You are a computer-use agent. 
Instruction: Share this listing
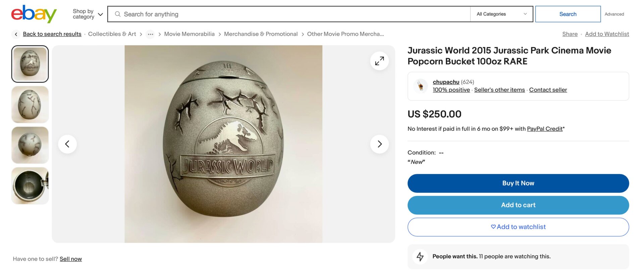[570, 34]
